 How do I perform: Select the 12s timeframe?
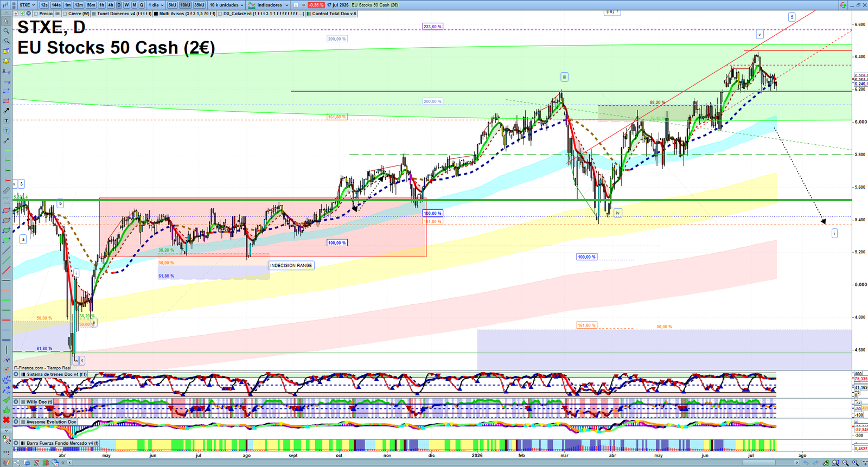(x=44, y=5)
